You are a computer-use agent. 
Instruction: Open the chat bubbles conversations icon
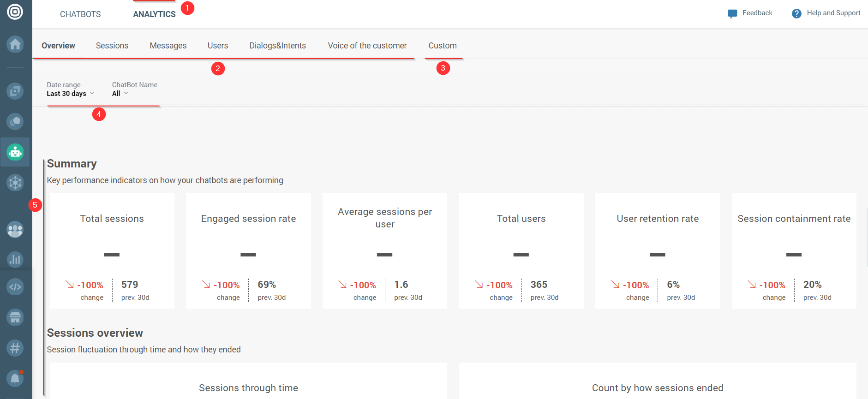[15, 122]
